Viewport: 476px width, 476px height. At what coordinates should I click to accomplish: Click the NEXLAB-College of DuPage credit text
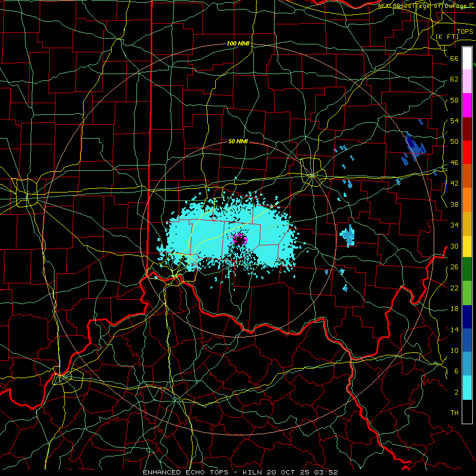pyautogui.click(x=427, y=5)
